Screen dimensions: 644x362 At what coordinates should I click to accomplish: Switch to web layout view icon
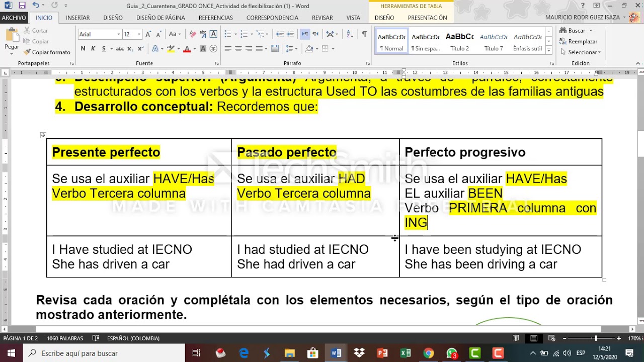coord(552,338)
